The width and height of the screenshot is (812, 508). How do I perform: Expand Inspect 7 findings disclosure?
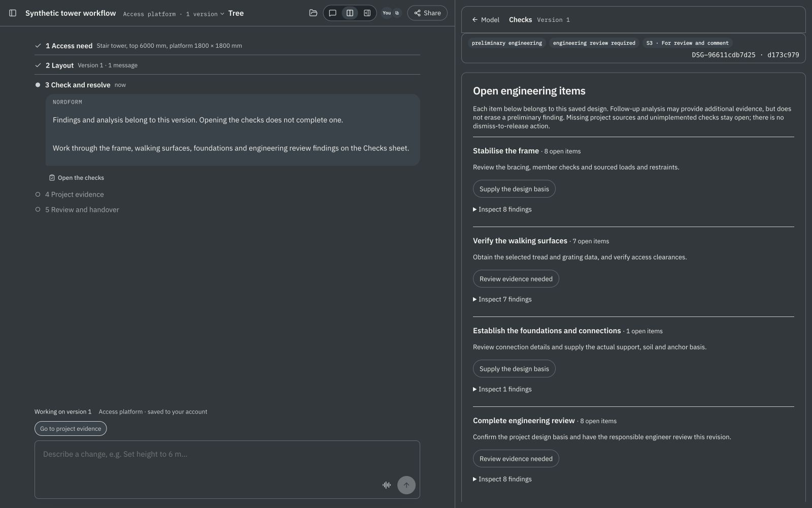point(502,299)
